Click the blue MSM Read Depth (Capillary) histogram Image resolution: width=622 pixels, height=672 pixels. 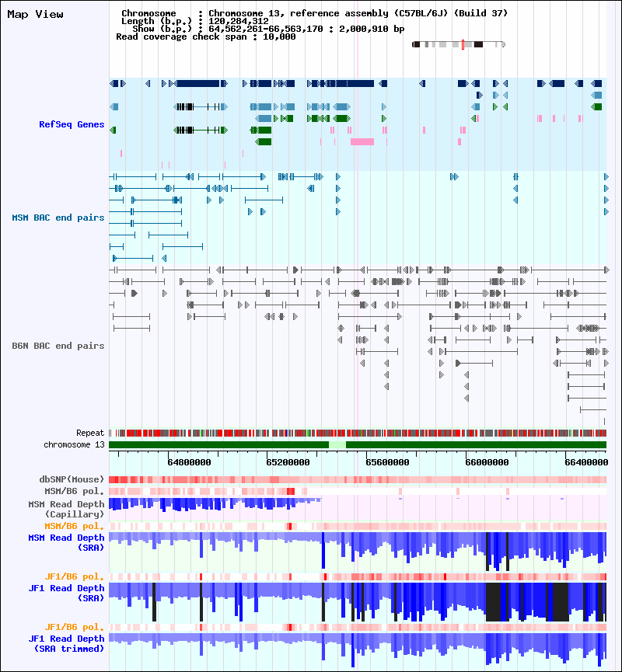(215, 503)
